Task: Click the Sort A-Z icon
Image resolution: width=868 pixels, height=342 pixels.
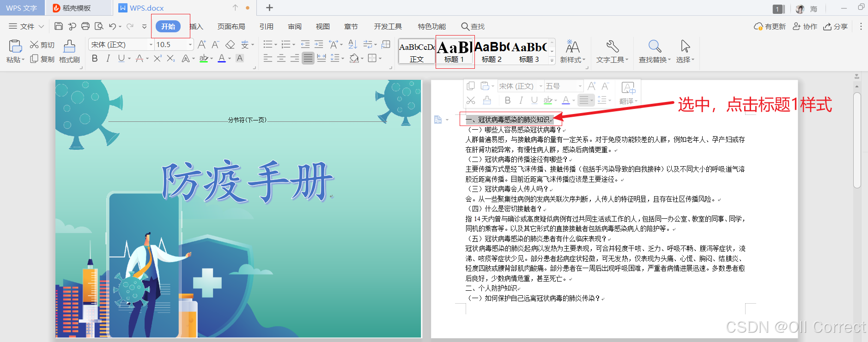Action: [352, 44]
